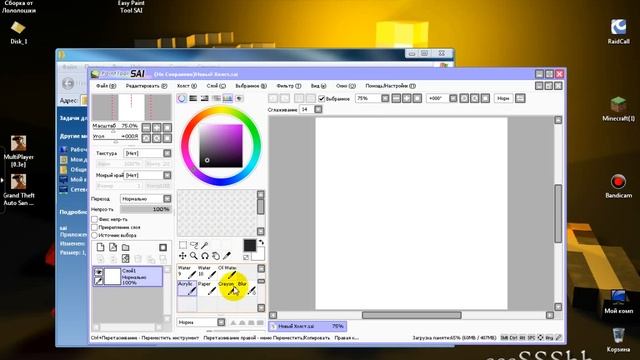
Task: Select the 'Слой1' layer thumbnail
Action: click(x=113, y=276)
